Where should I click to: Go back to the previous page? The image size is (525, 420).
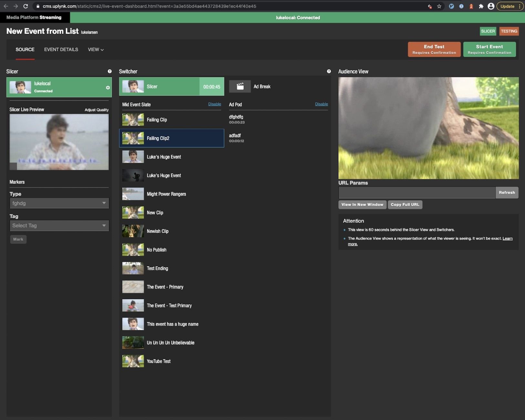(6, 6)
